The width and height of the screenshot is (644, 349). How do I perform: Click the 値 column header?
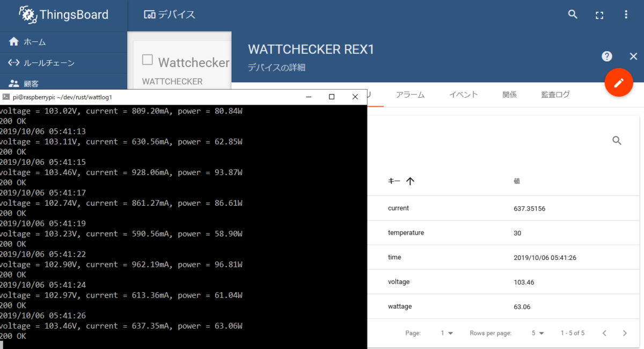point(517,181)
